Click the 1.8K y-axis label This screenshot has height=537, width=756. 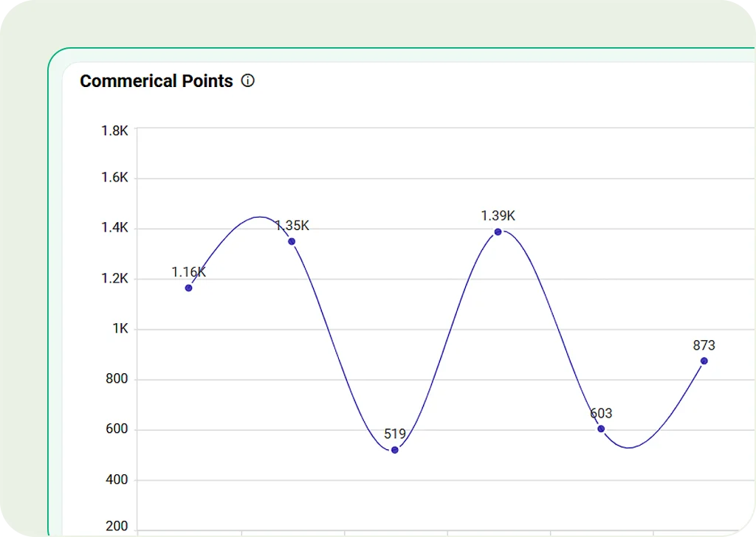[114, 131]
